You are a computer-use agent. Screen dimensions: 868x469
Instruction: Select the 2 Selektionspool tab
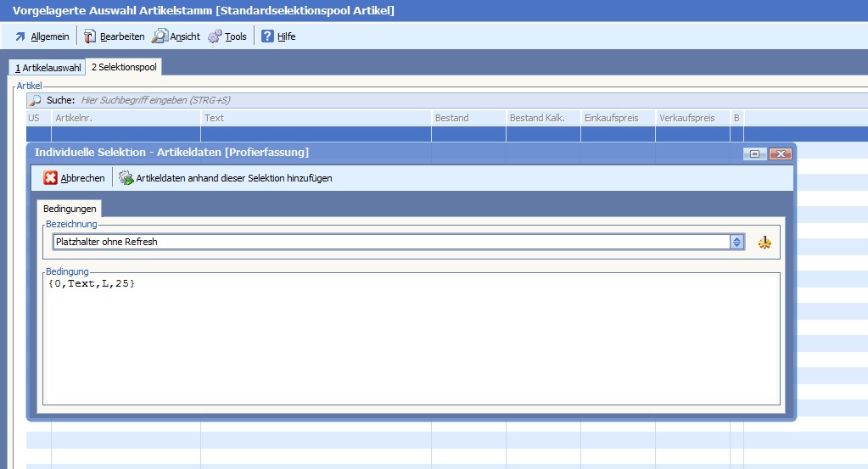124,67
